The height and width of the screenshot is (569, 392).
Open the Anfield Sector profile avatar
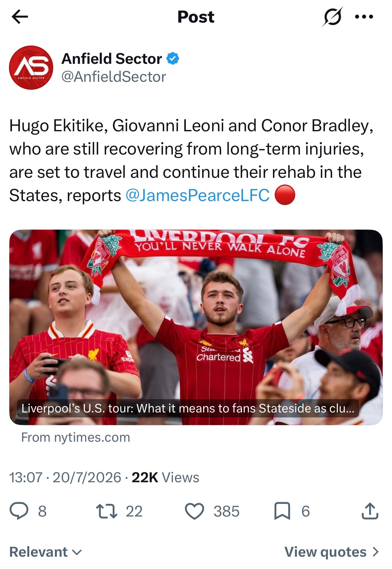point(31,67)
